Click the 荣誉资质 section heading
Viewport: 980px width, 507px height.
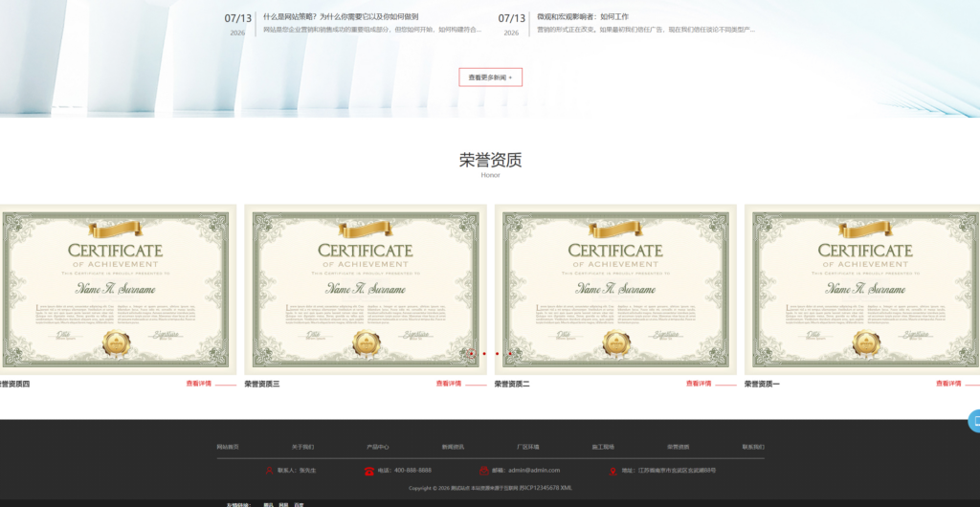[491, 160]
